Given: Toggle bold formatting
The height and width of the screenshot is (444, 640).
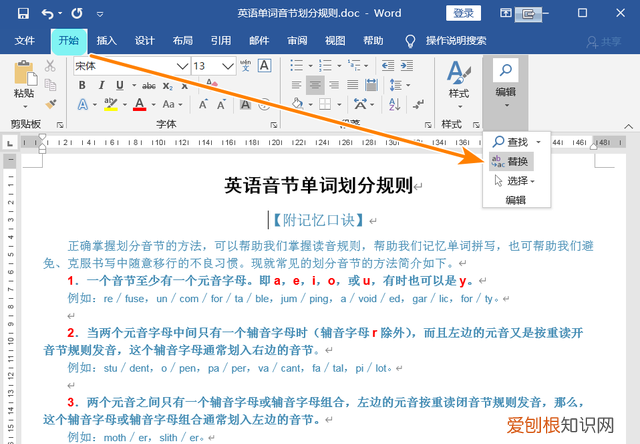Looking at the screenshot, I should (x=82, y=85).
